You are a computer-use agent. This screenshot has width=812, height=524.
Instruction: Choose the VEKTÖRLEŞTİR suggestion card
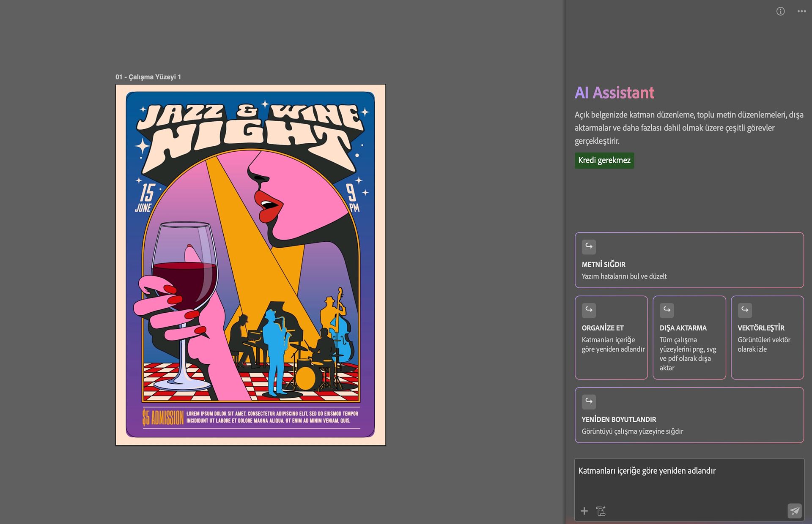click(767, 337)
